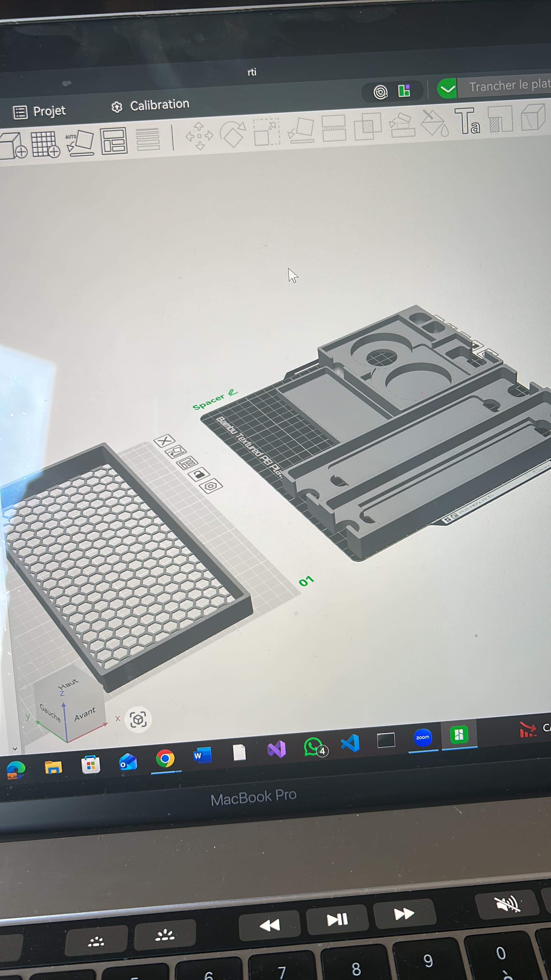Switch to the 3D editor view icon

380,92
